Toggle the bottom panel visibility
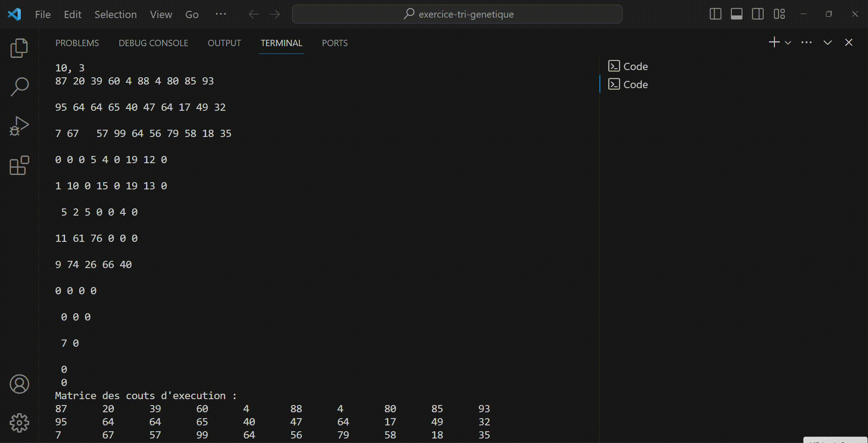Image resolution: width=868 pixels, height=443 pixels. coord(736,14)
